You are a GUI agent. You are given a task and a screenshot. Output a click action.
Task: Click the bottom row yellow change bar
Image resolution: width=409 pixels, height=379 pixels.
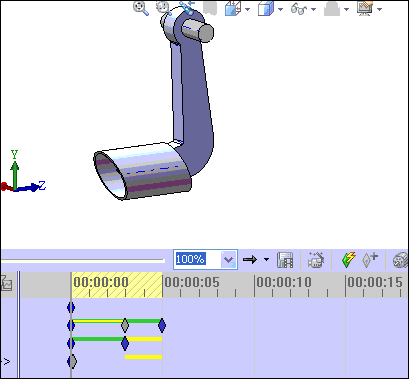[144, 357]
